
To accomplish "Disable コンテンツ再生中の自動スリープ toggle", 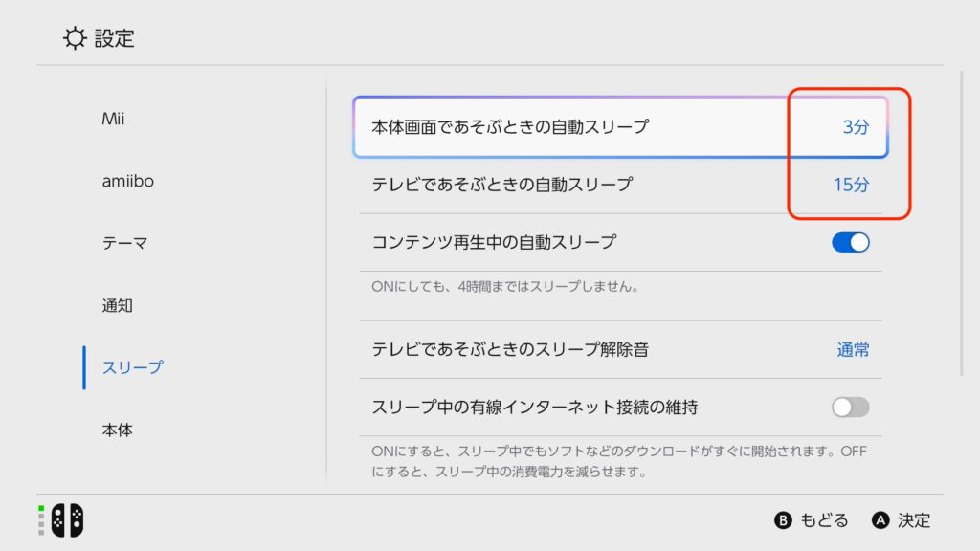I will pos(850,242).
